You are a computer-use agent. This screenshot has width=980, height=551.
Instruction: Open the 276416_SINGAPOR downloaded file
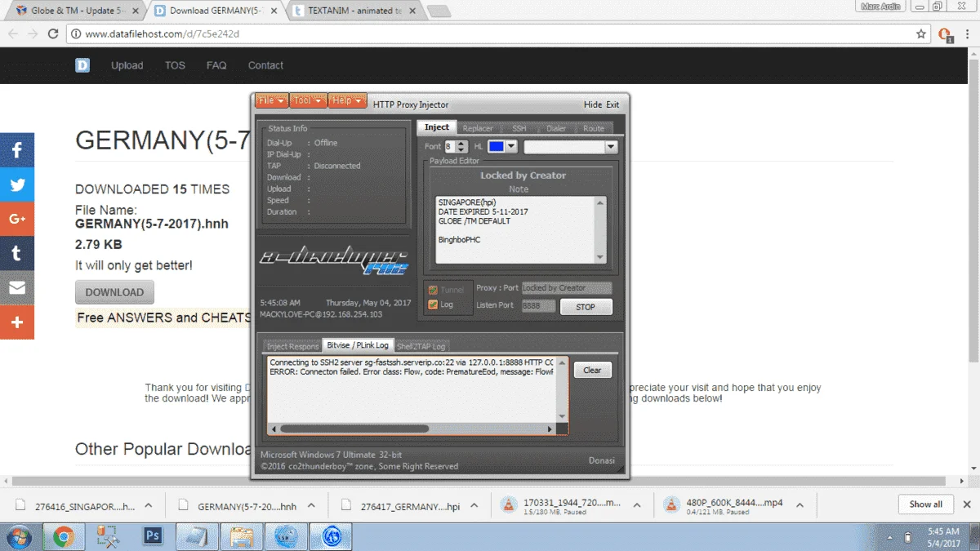coord(78,506)
